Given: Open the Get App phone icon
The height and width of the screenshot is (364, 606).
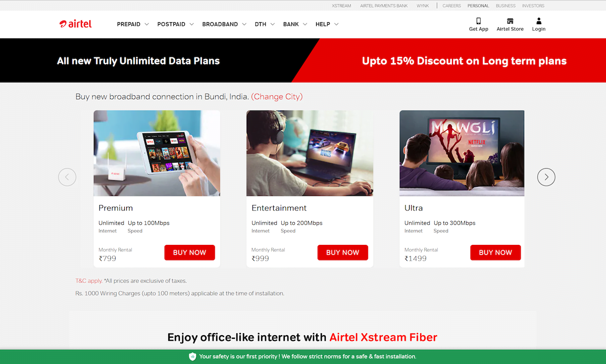Looking at the screenshot, I should pyautogui.click(x=478, y=21).
